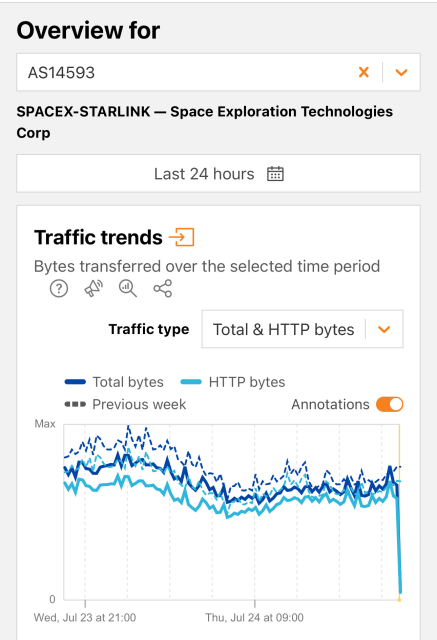Toggle the HTTP bytes legend series

(233, 382)
